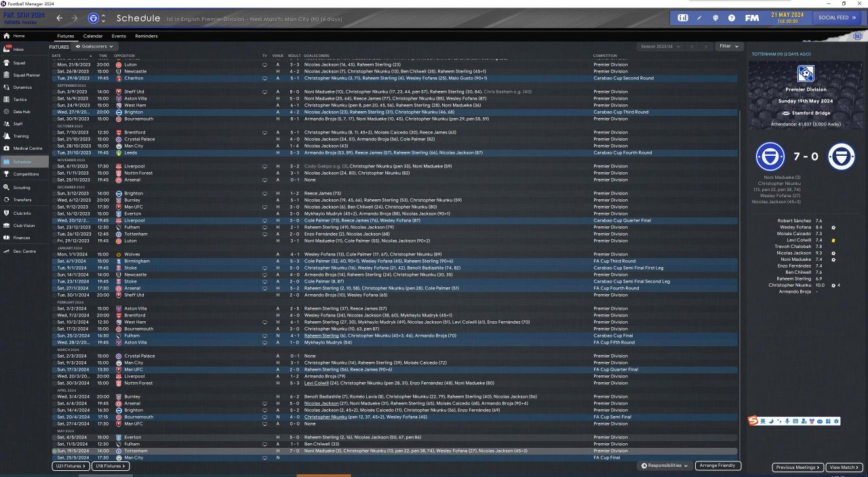This screenshot has width=868, height=477.
Task: Open Medical Centre from the sidebar
Action: [x=24, y=148]
